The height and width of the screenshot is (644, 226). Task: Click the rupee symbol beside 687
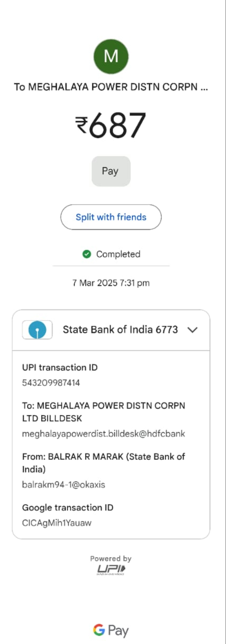(82, 125)
